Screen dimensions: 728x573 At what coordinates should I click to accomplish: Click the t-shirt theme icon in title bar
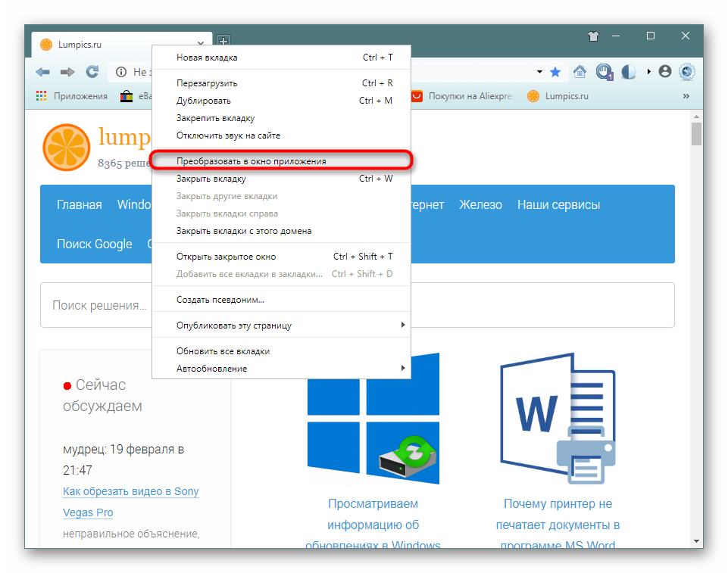(x=593, y=36)
